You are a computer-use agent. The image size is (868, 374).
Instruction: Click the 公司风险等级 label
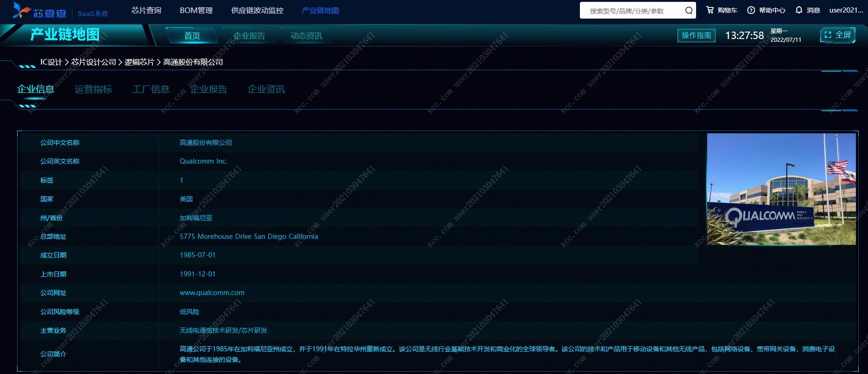point(60,312)
